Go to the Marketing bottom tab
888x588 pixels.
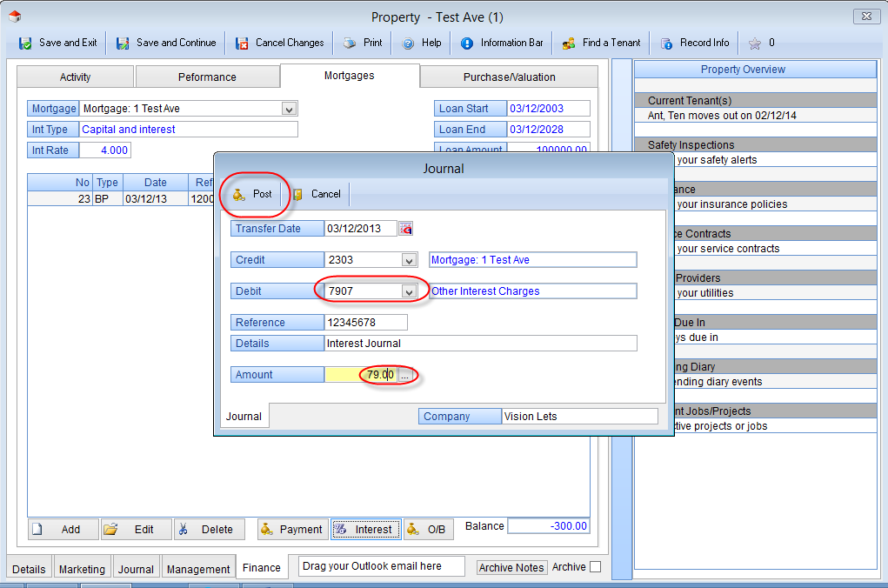point(82,569)
